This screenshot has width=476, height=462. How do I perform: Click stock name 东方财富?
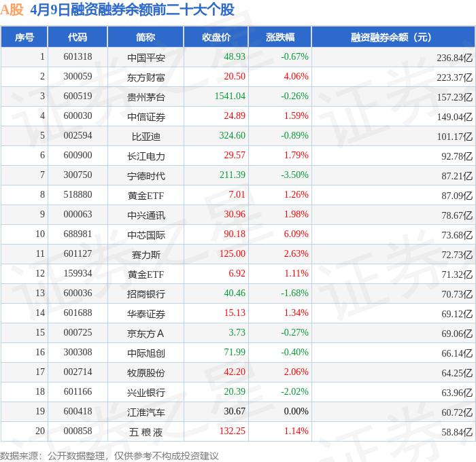tap(146, 77)
